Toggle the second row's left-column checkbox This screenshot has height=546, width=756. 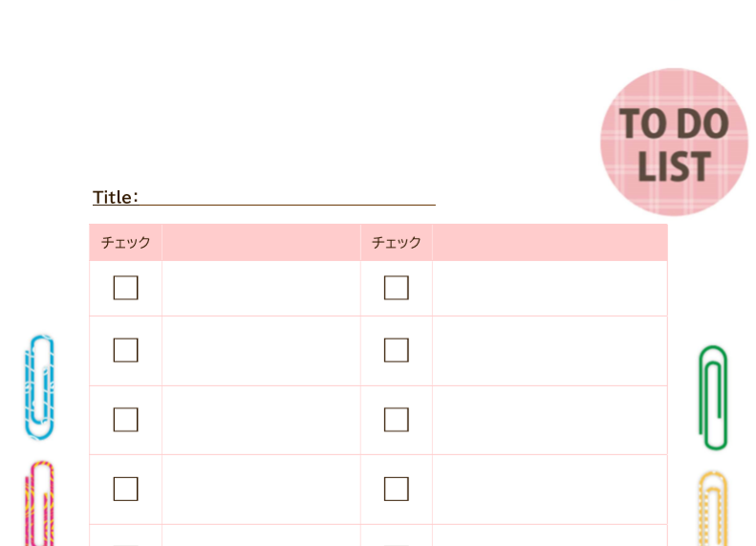(x=125, y=350)
